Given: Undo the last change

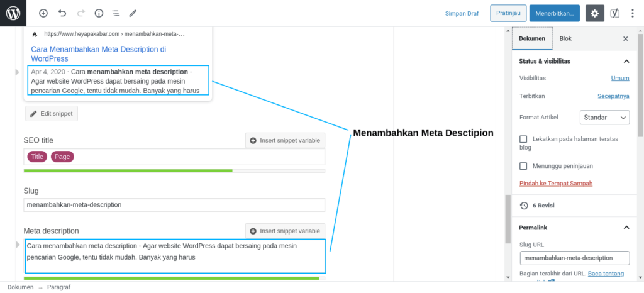Looking at the screenshot, I should (x=62, y=13).
